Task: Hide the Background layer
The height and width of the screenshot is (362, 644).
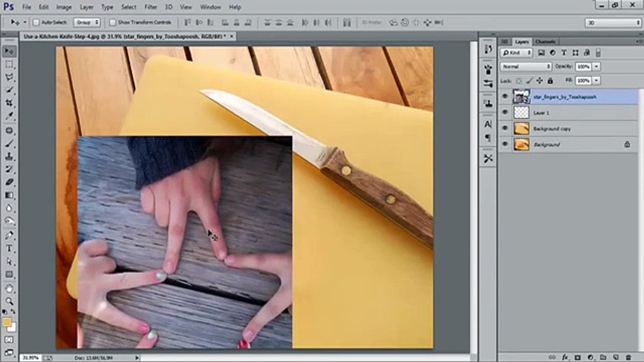Action: [x=505, y=145]
